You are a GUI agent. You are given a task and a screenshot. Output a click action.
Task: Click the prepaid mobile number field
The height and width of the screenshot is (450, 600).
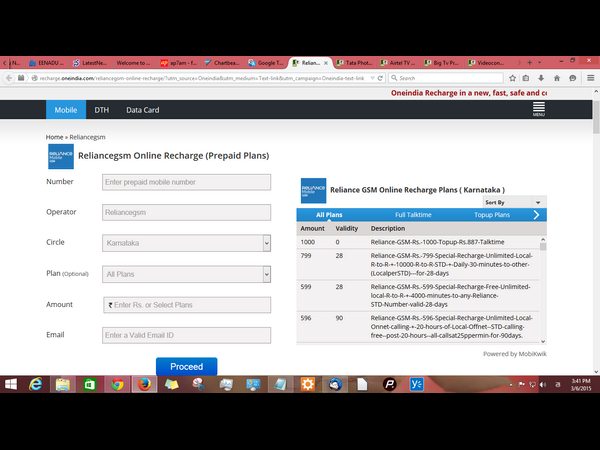(x=186, y=182)
